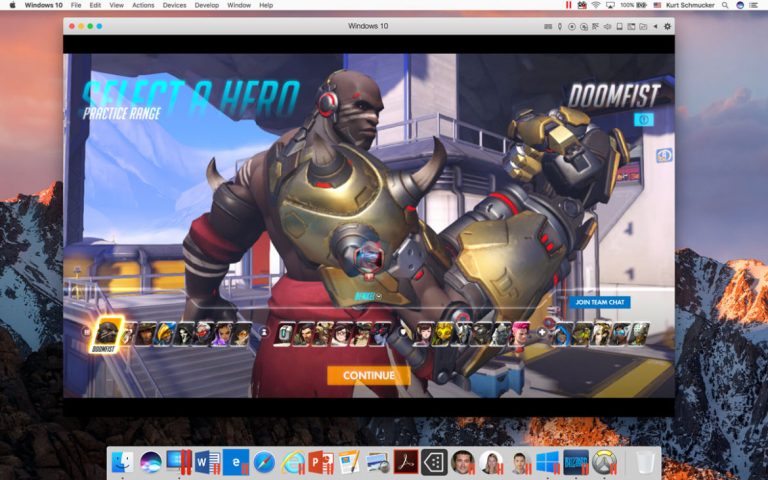Open Internet Explorer in the Dock
The width and height of the screenshot is (768, 480).
pos(292,462)
